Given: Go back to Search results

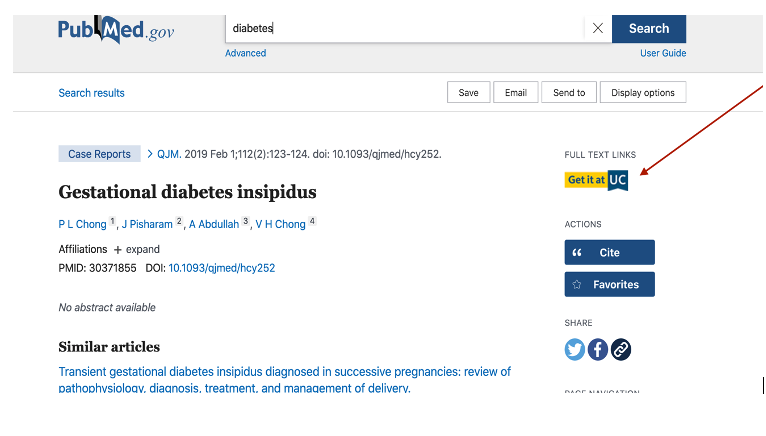Looking at the screenshot, I should tap(91, 93).
